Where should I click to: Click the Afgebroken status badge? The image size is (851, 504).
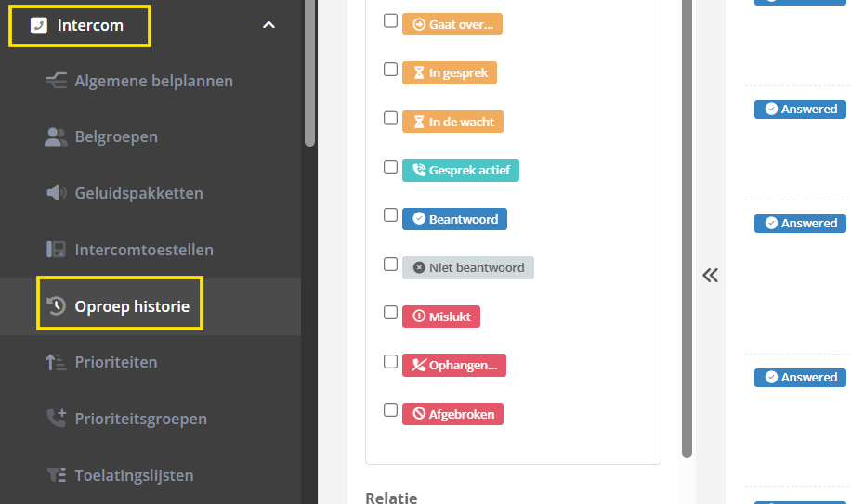452,414
